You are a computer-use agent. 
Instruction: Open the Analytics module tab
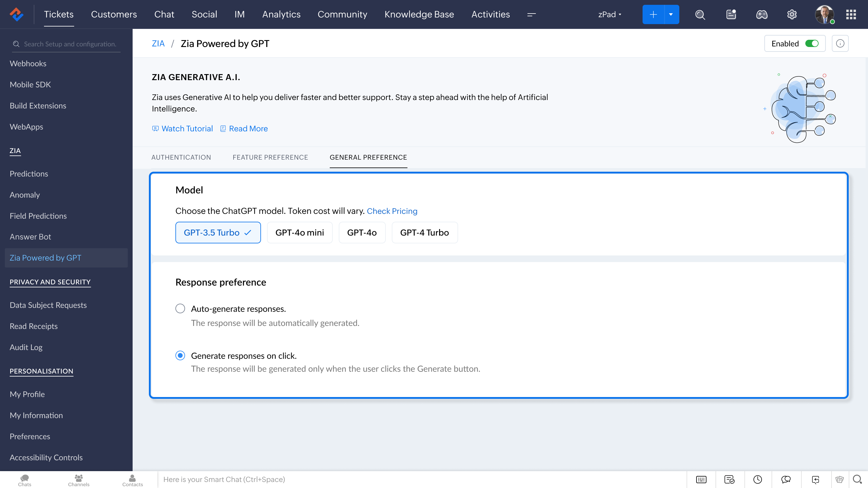[x=281, y=14]
